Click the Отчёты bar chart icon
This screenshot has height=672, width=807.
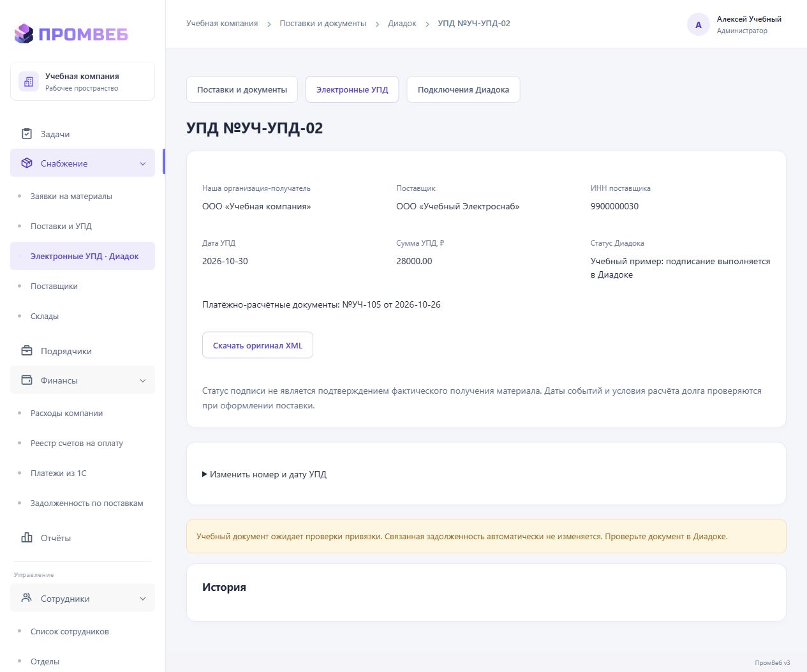[x=27, y=538]
